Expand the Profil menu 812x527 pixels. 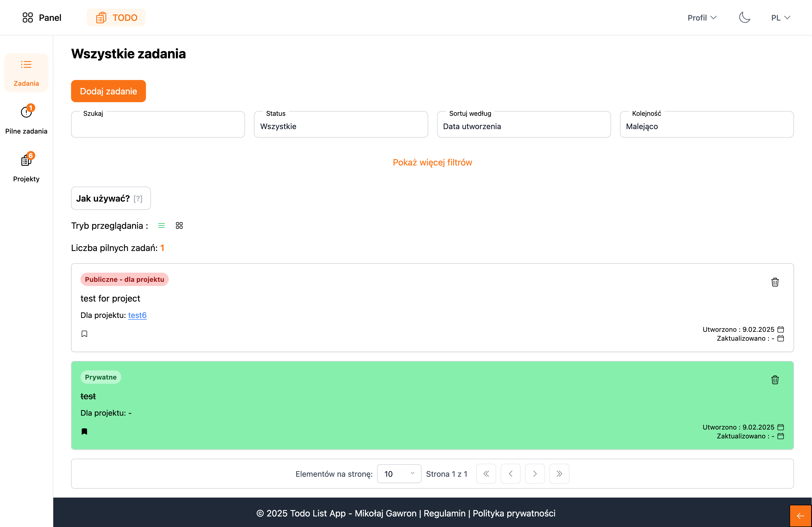point(702,18)
